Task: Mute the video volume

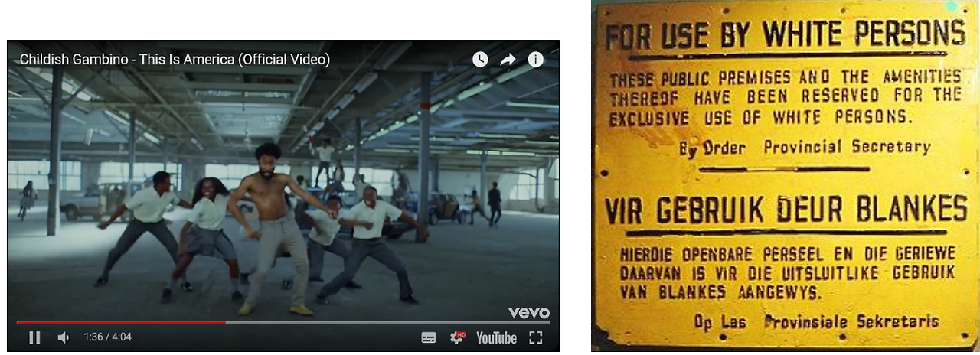Action: [x=64, y=337]
